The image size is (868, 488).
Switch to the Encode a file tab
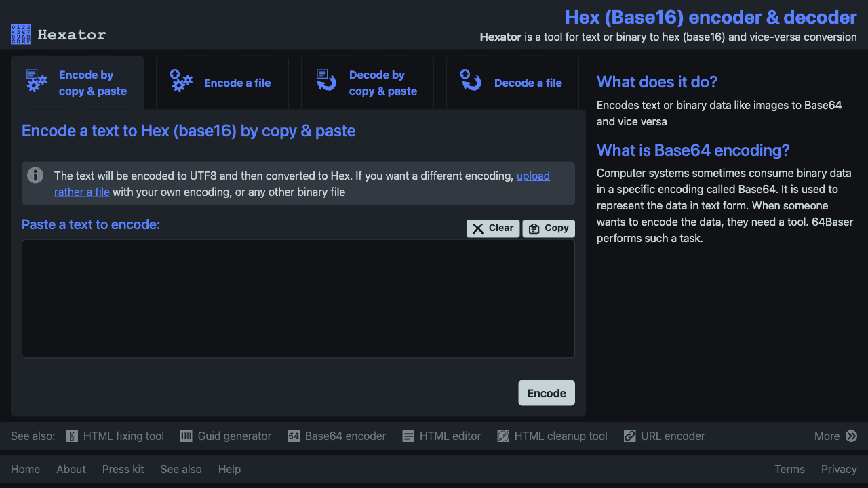(x=222, y=82)
